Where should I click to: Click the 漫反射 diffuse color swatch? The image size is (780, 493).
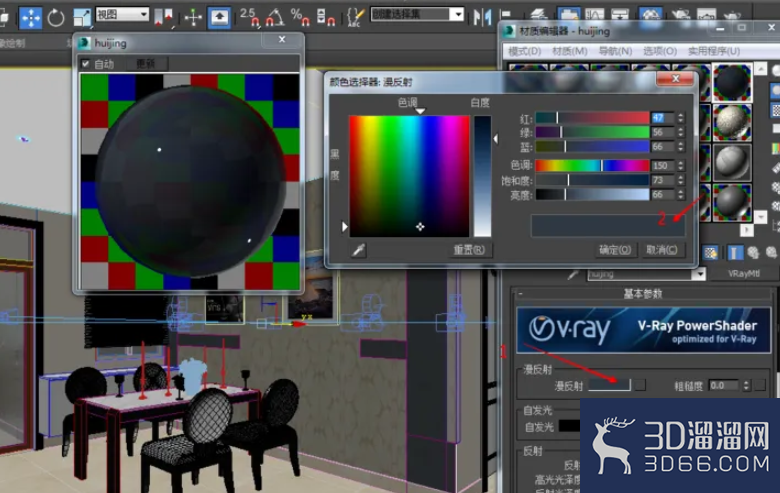[x=609, y=385]
